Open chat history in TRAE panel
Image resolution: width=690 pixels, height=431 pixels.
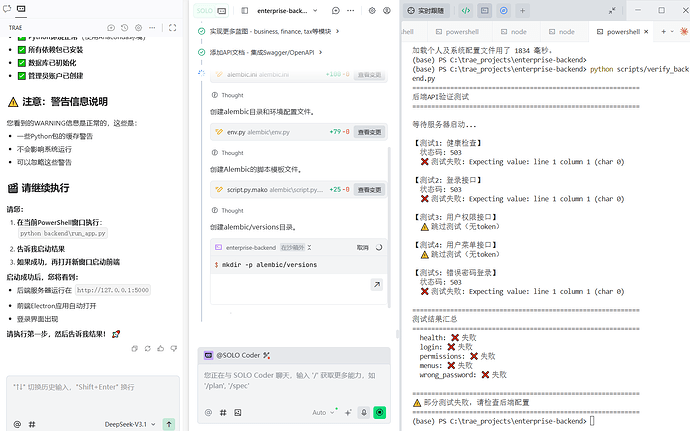[x=125, y=28]
